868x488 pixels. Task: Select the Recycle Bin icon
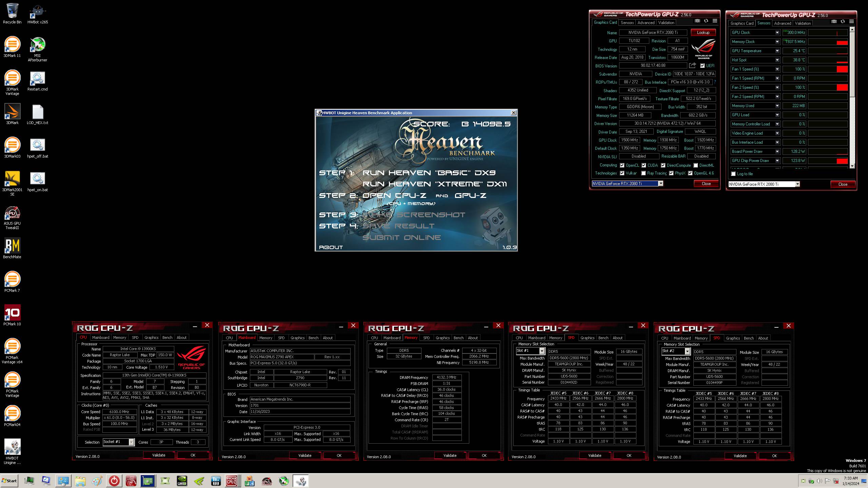coord(12,14)
